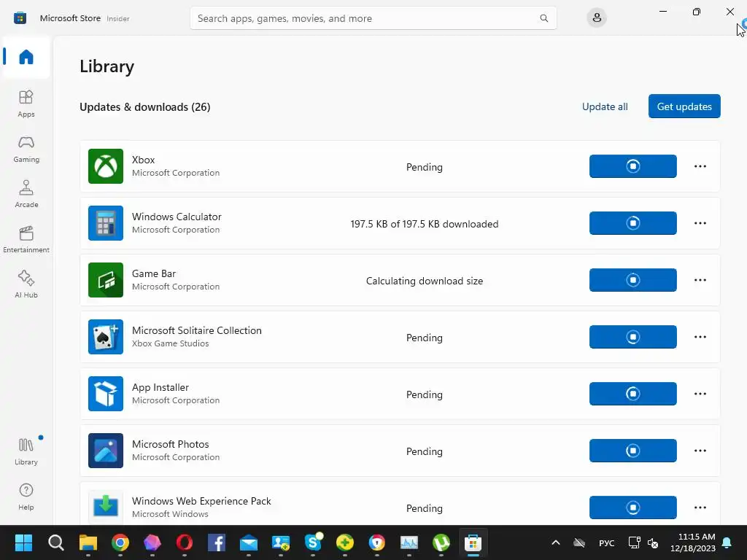Open more options for Microsoft Photos
The height and width of the screenshot is (560, 747).
click(700, 451)
